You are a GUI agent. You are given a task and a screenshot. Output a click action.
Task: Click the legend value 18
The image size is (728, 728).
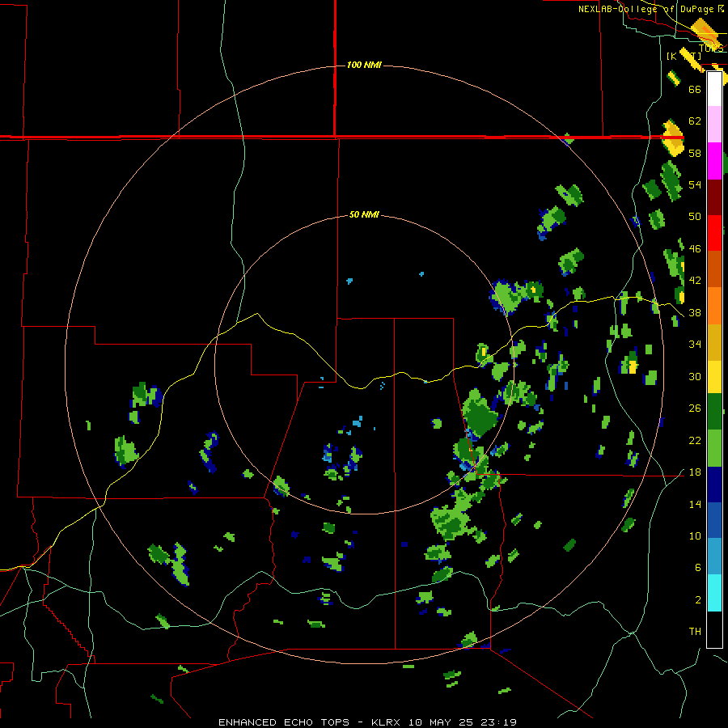[695, 472]
